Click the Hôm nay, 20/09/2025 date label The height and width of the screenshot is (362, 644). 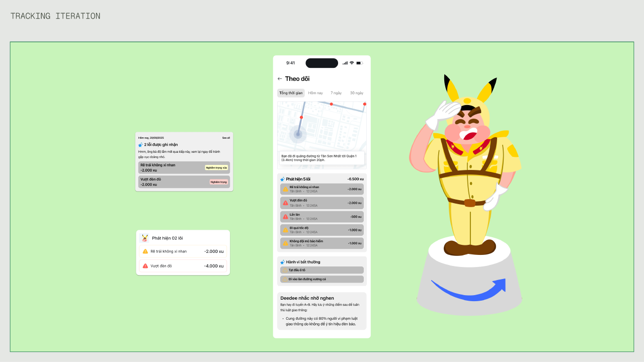tap(151, 137)
